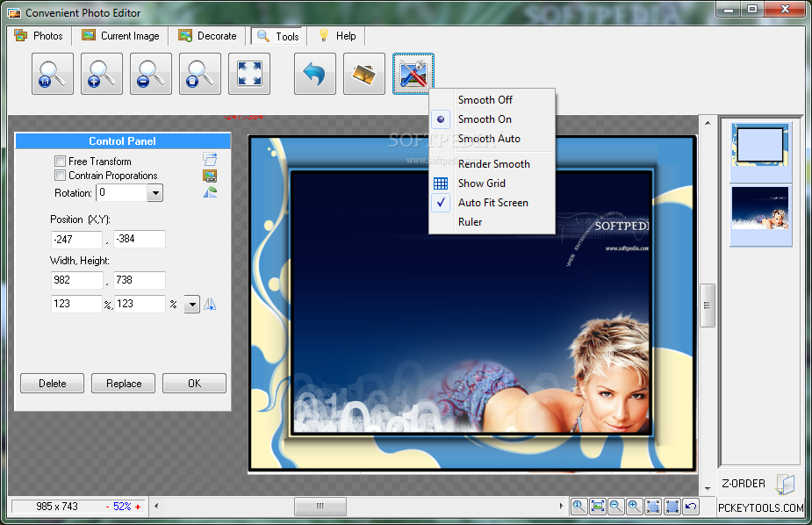Click the Replace button

pyautogui.click(x=123, y=383)
